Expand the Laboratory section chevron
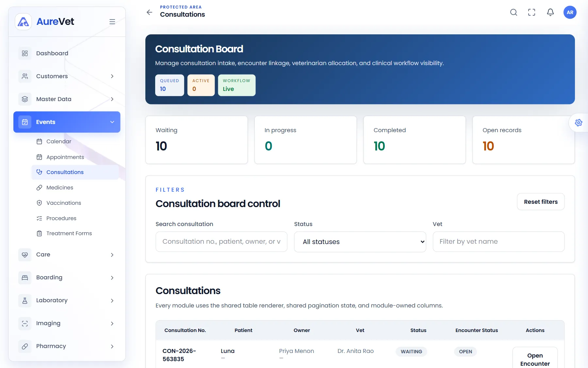This screenshot has width=588, height=368. point(112,301)
